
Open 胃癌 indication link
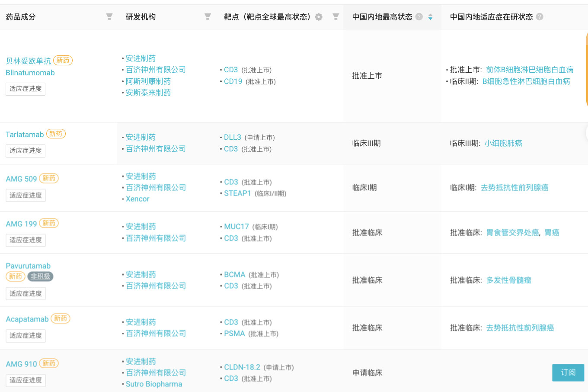pyautogui.click(x=552, y=233)
